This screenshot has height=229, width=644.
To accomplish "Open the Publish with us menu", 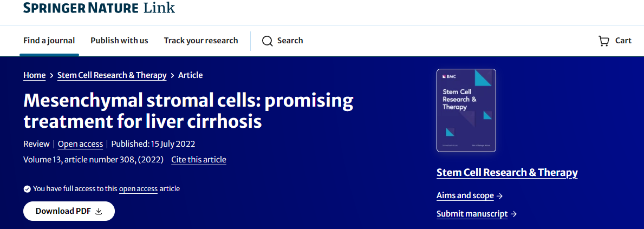I will click(x=119, y=41).
